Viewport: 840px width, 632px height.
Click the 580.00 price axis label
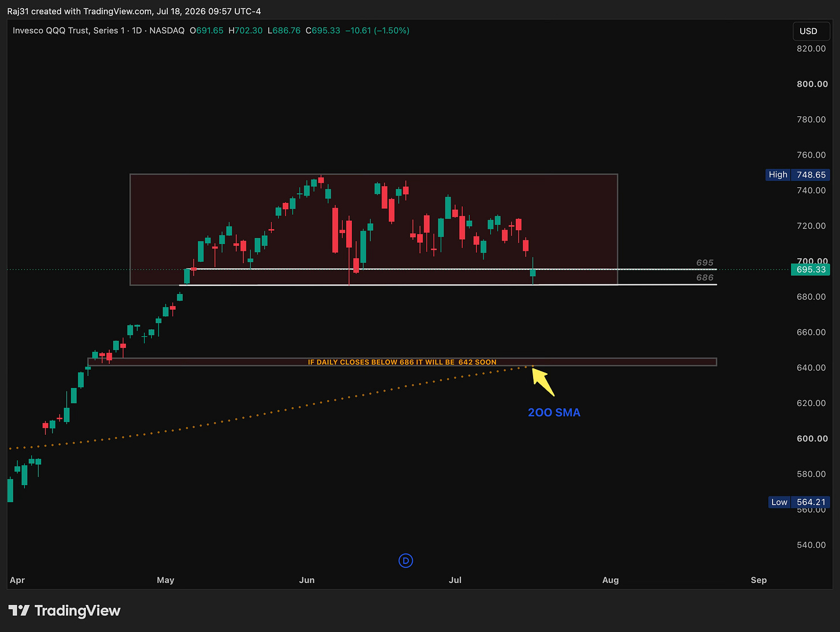click(x=812, y=474)
